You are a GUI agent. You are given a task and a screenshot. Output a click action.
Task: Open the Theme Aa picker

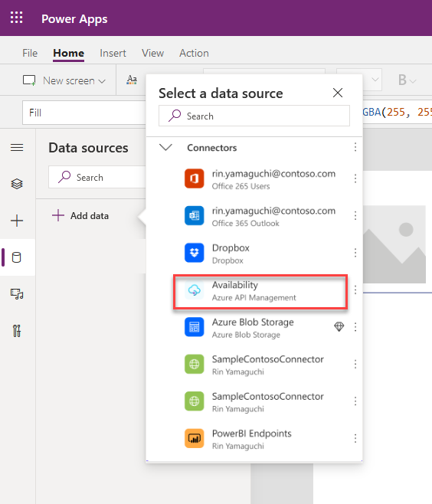click(132, 80)
